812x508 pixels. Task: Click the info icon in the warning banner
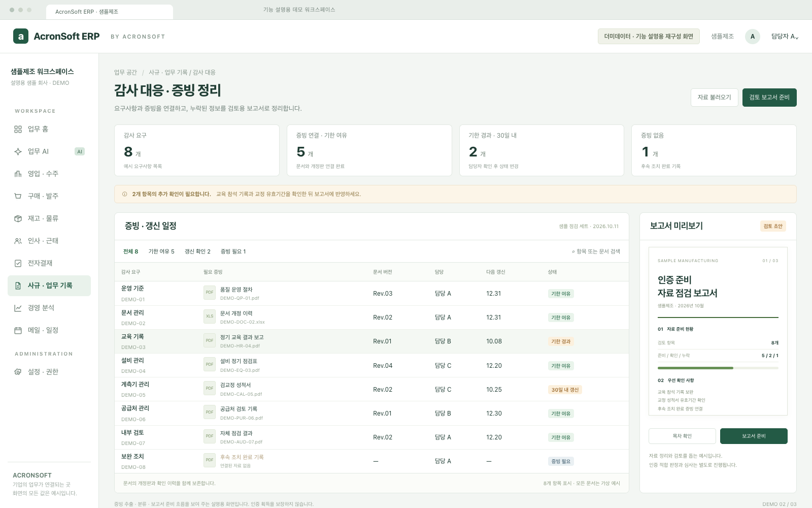(x=124, y=194)
